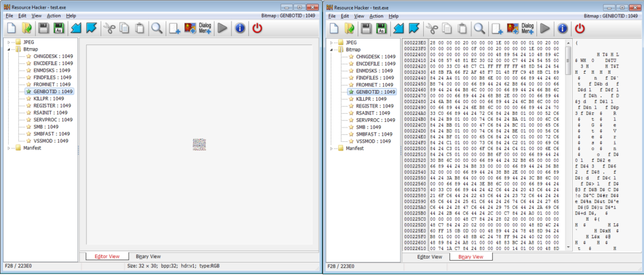Expand Manifest folder in left window tree
The height and width of the screenshot is (275, 644).
(x=9, y=147)
